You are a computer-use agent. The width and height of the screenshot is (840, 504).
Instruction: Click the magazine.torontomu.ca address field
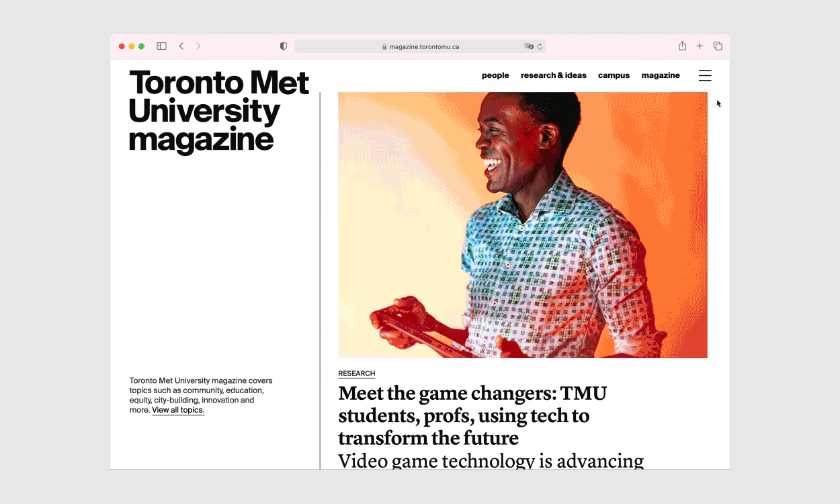click(420, 46)
